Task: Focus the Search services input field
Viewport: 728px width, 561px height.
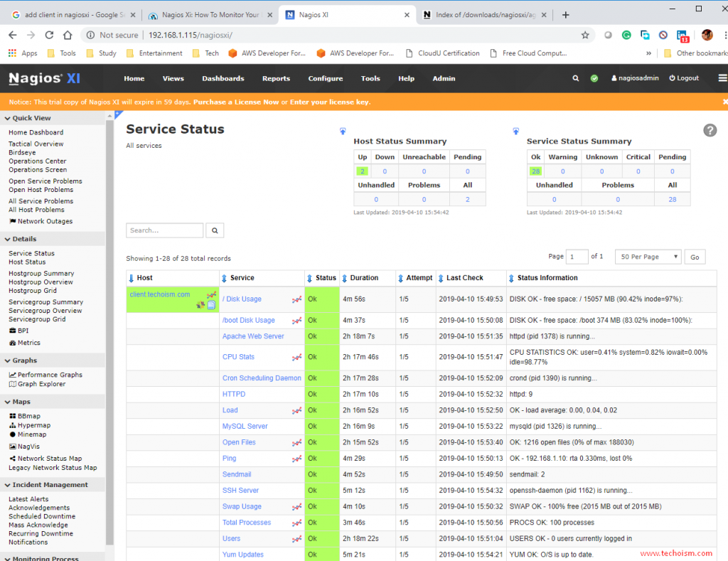Action: click(x=164, y=230)
